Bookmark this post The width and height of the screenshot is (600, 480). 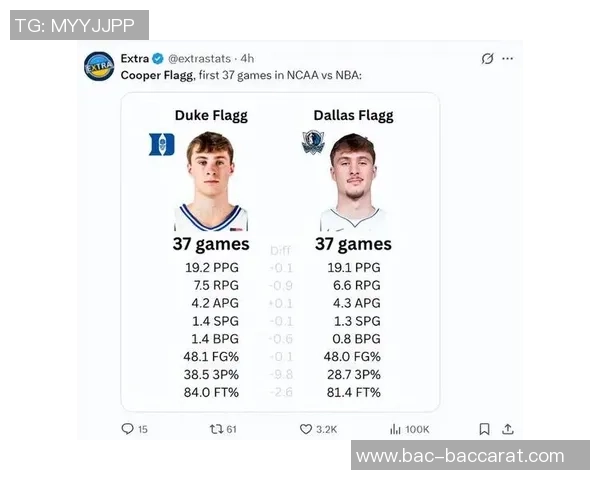pyautogui.click(x=484, y=429)
